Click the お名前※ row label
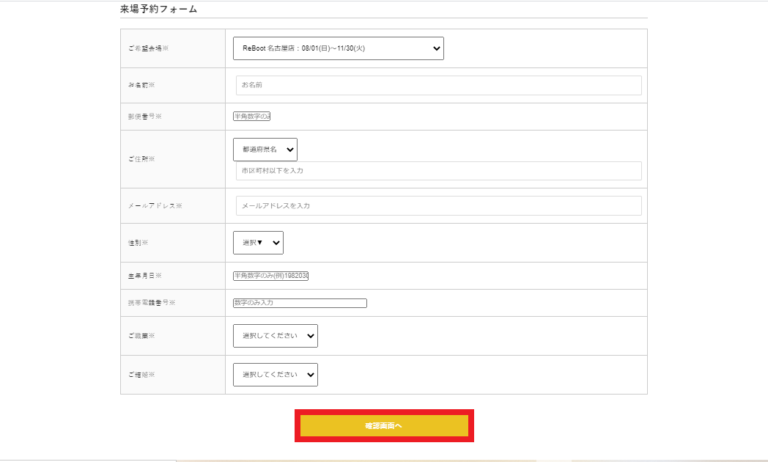This screenshot has width=768, height=462. (141, 85)
